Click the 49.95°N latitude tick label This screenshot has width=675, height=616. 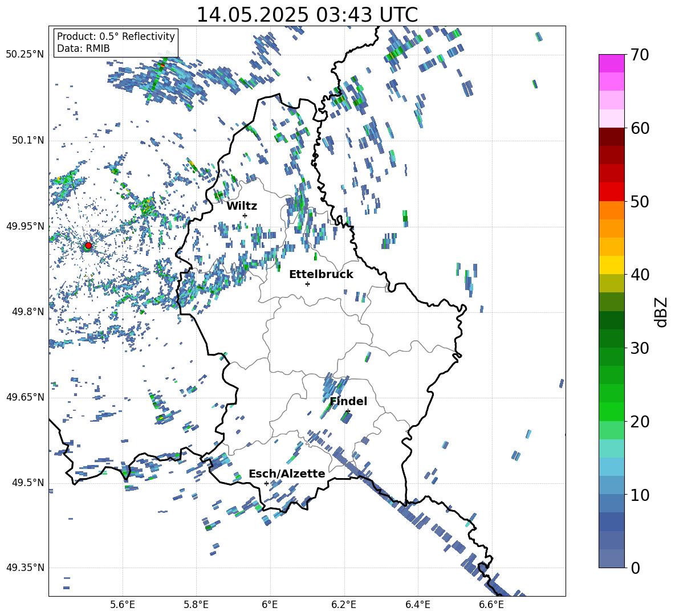pos(25,226)
